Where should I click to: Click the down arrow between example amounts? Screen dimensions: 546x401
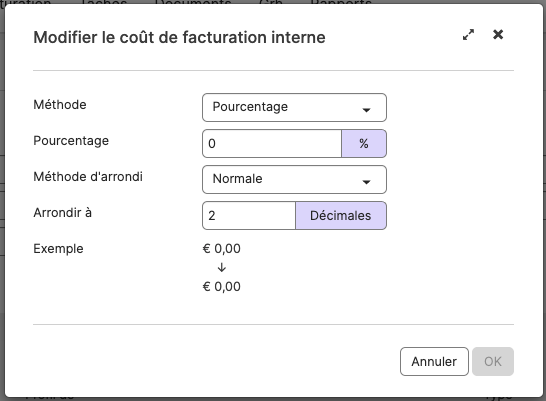coord(221,267)
